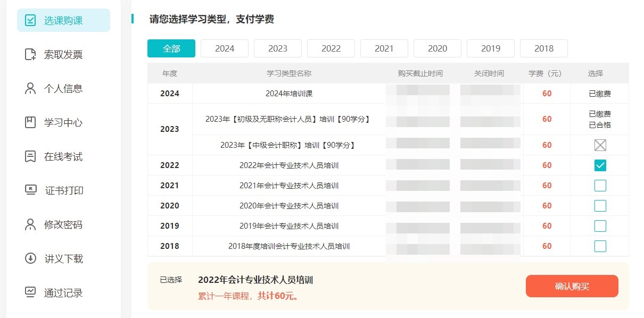644x318 pixels.
Task: Check the 2018年度培训 course checkbox
Action: tap(600, 246)
